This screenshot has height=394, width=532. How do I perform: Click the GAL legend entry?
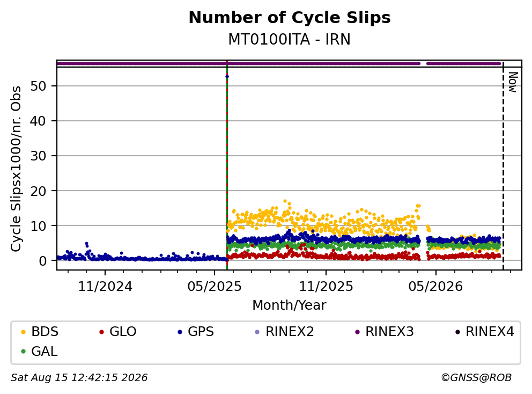coord(39,352)
